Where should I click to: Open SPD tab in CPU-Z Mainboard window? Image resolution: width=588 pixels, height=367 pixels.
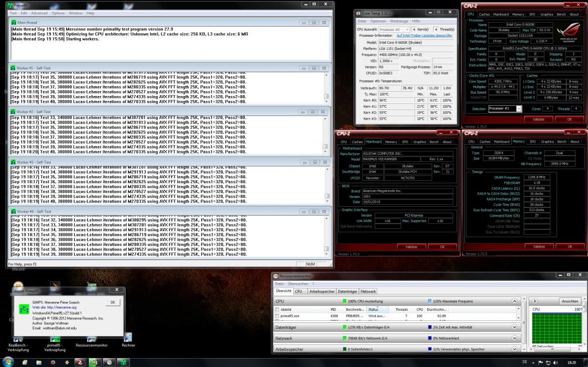click(x=405, y=142)
